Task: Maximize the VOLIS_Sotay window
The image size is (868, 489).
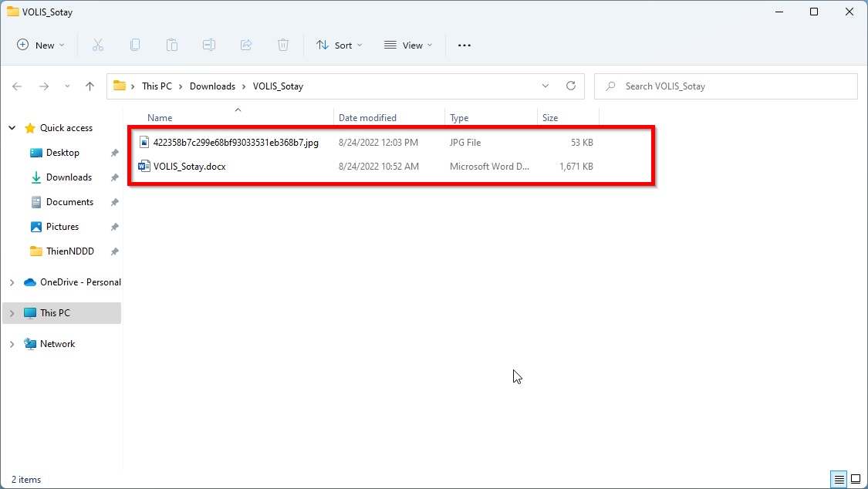Action: (814, 12)
